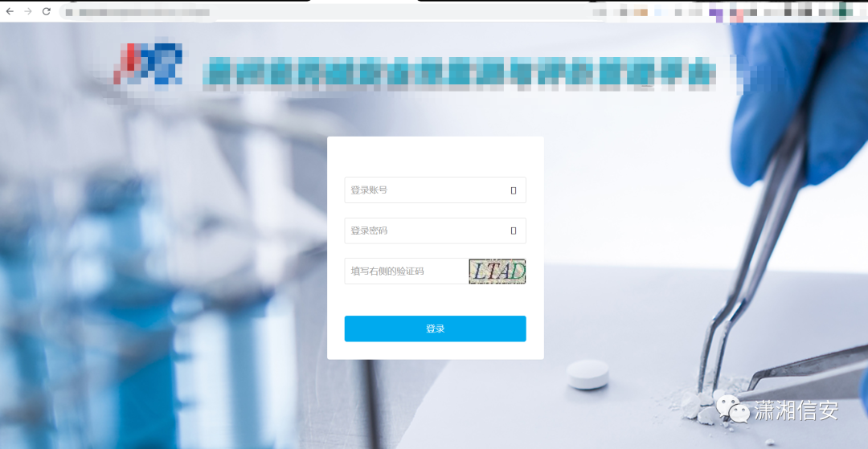
Task: Refresh the LTAD captcha image
Action: [497, 271]
